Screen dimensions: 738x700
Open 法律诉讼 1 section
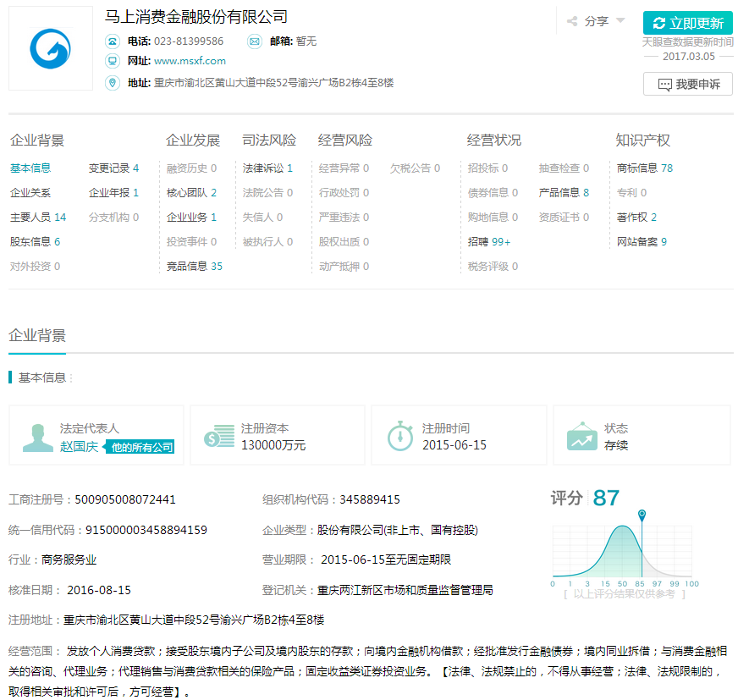click(267, 168)
